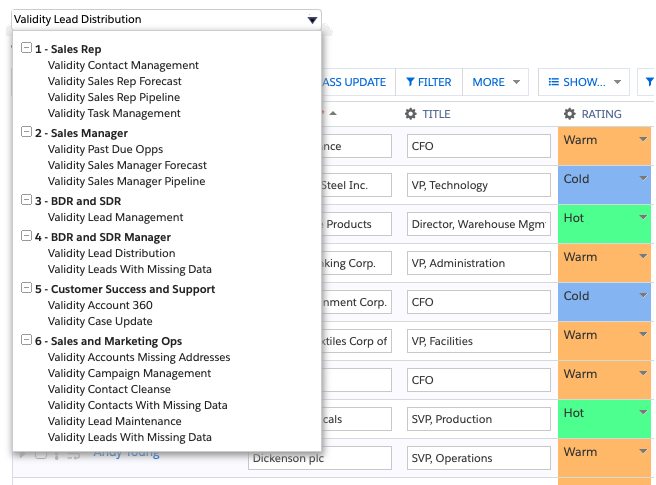The height and width of the screenshot is (485, 656).
Task: Select Validity Contact Management view
Action: point(123,65)
